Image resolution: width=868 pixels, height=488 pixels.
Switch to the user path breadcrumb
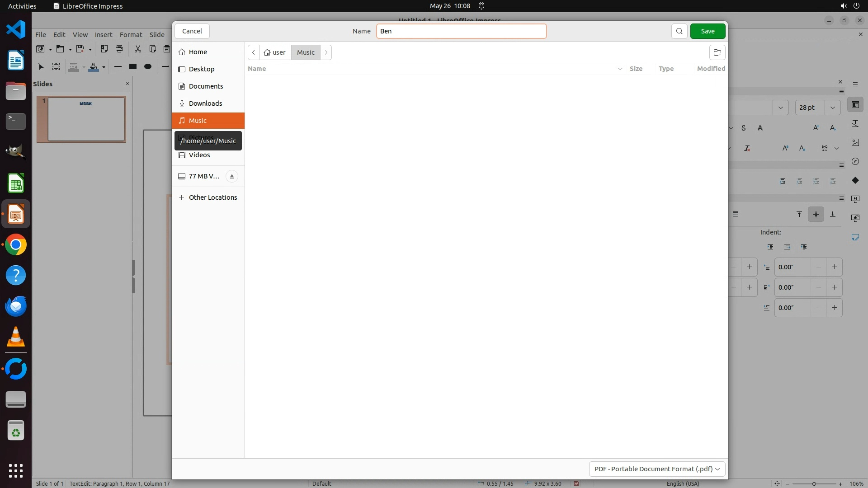[x=275, y=52]
